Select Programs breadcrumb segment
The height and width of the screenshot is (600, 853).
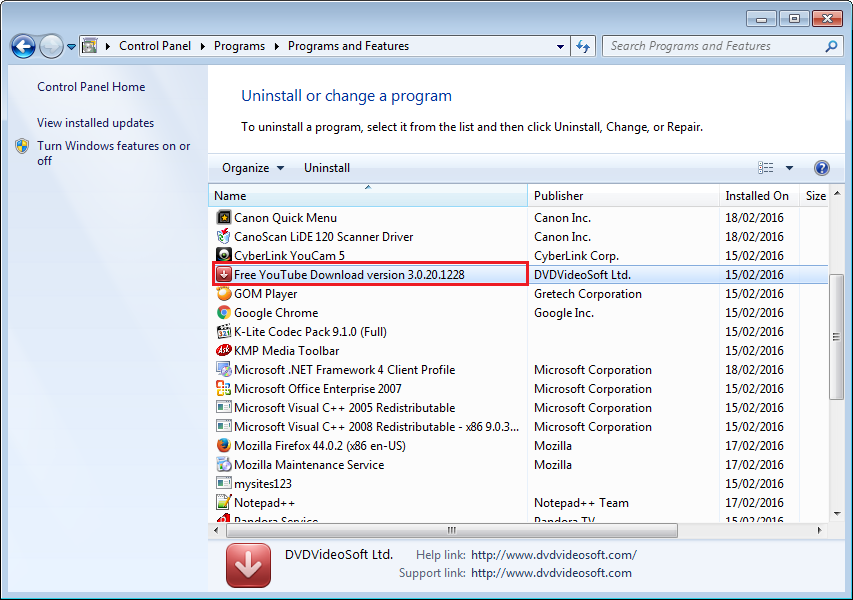click(239, 46)
